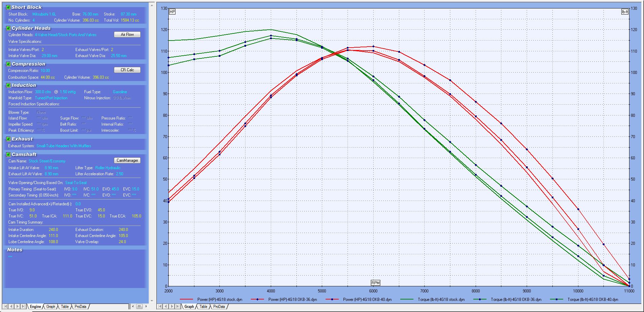Open Exhaust System Small-Tube Headers selector

(x=64, y=146)
